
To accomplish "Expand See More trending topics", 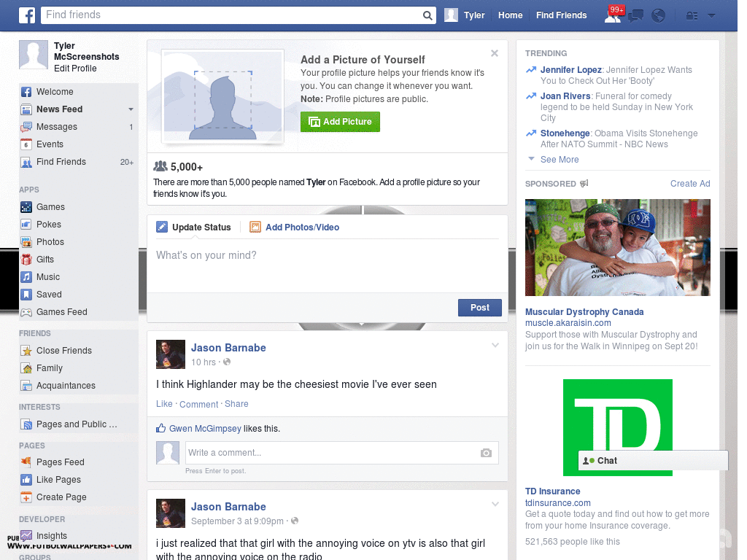I will 560,160.
